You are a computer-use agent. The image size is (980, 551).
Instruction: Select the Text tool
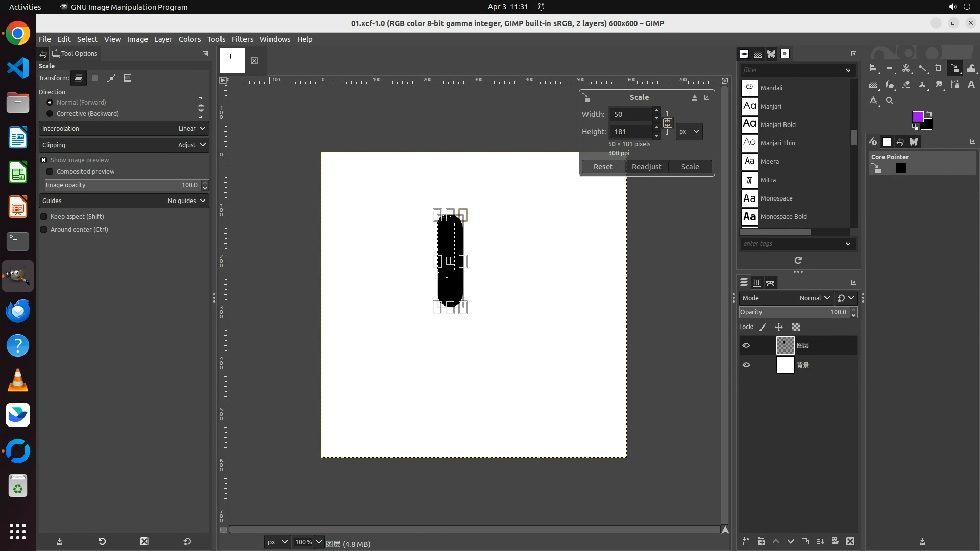[x=971, y=85]
